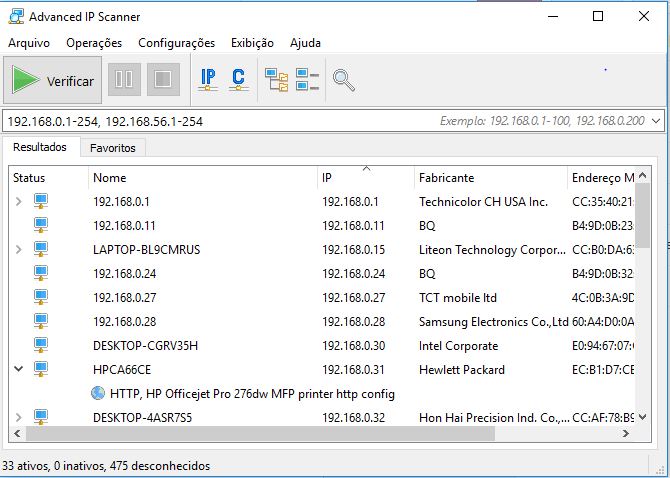This screenshot has width=670, height=478.
Task: Click globe icon of HTTP printer service
Action: click(x=98, y=393)
